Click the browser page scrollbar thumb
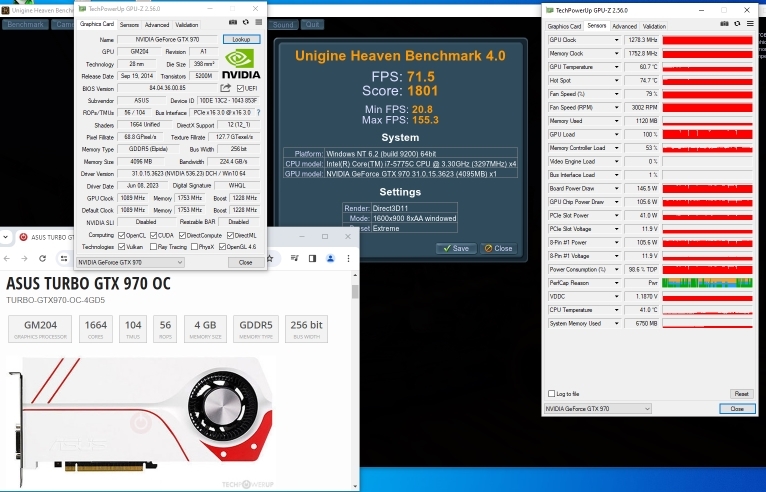This screenshot has width=766, height=492. pyautogui.click(x=355, y=291)
